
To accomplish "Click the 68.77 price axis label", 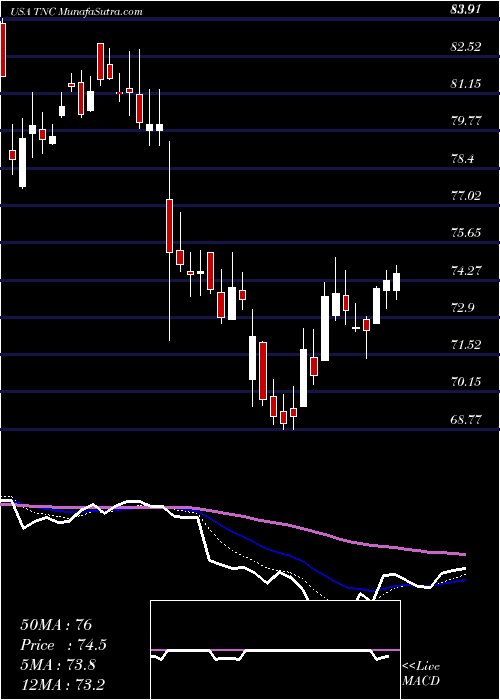I will pyautogui.click(x=466, y=419).
